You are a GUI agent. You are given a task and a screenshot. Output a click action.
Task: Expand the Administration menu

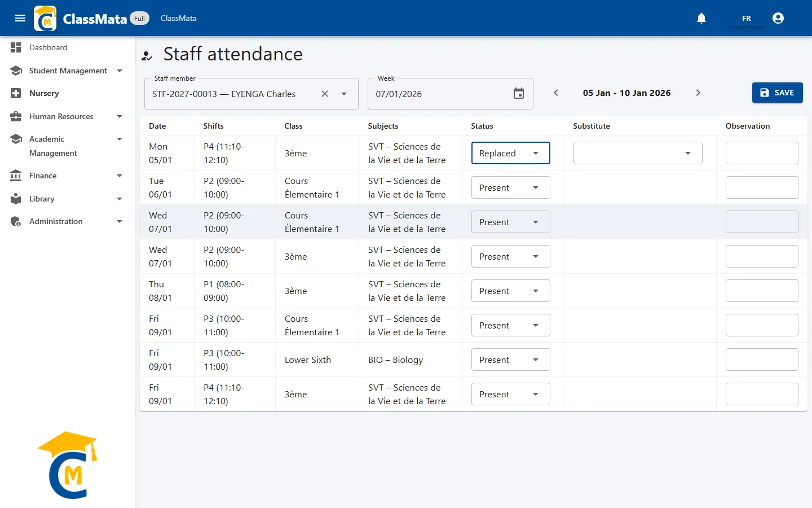point(120,221)
